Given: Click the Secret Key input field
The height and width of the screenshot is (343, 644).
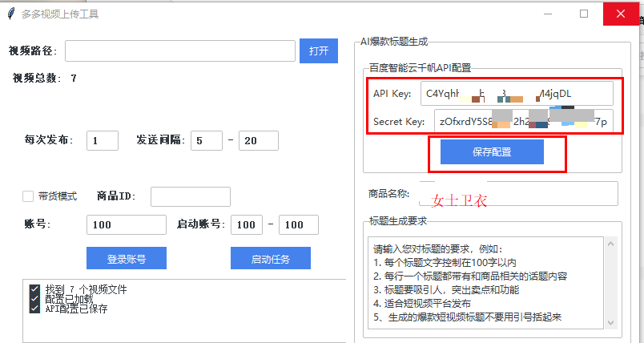Looking at the screenshot, I should tap(524, 121).
